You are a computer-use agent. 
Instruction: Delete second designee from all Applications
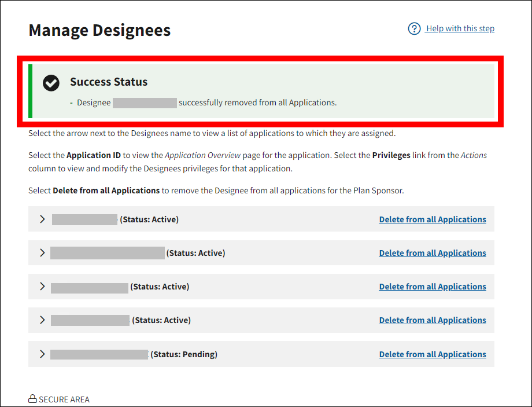click(x=433, y=253)
